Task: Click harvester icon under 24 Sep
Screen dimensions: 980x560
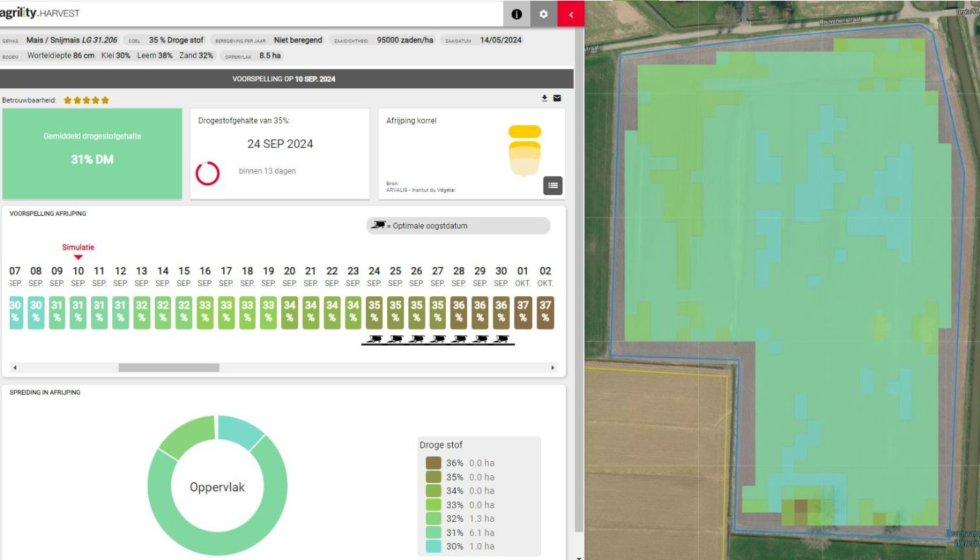Action: [x=374, y=339]
